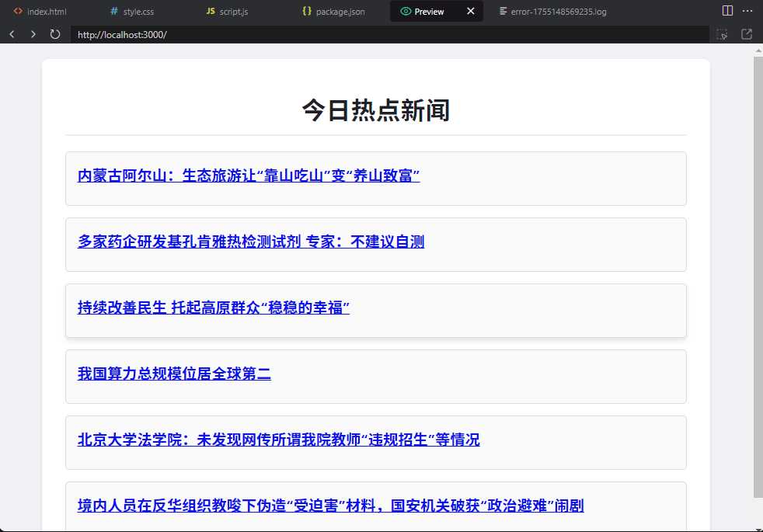The width and height of the screenshot is (763, 532).
Task: Close the Preview tab
Action: pos(470,11)
